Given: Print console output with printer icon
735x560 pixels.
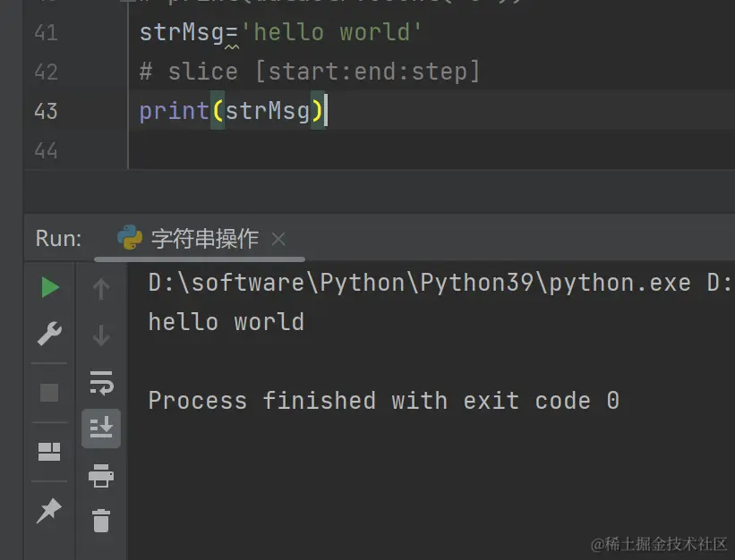Looking at the screenshot, I should coord(101,476).
